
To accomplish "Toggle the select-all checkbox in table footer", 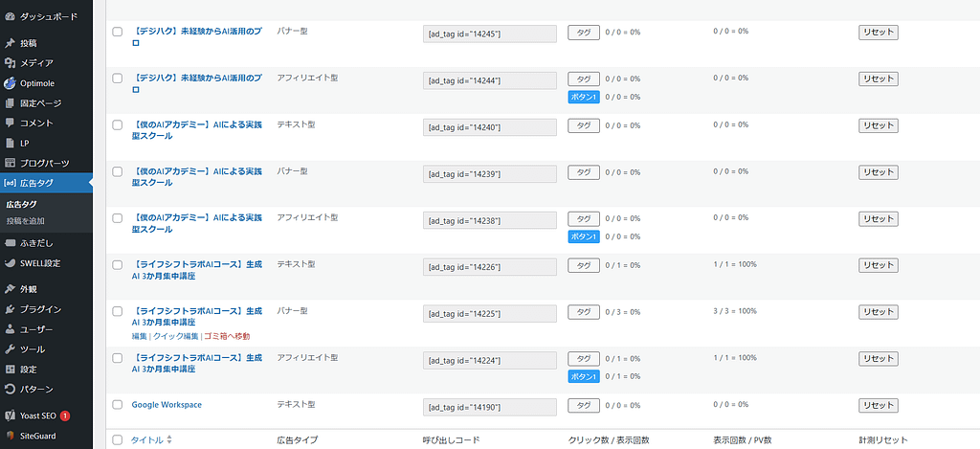I will click(118, 439).
